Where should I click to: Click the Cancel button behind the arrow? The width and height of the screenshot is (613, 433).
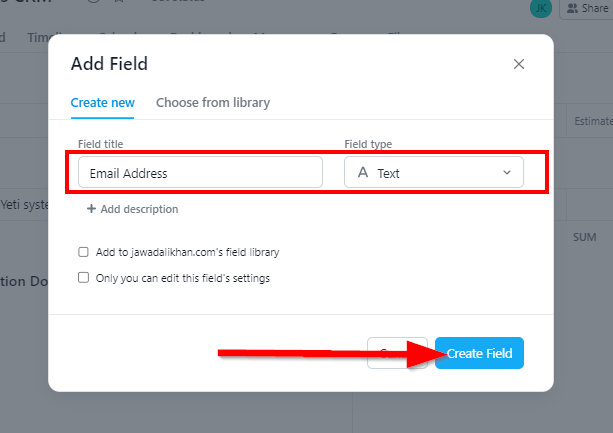[x=397, y=353]
